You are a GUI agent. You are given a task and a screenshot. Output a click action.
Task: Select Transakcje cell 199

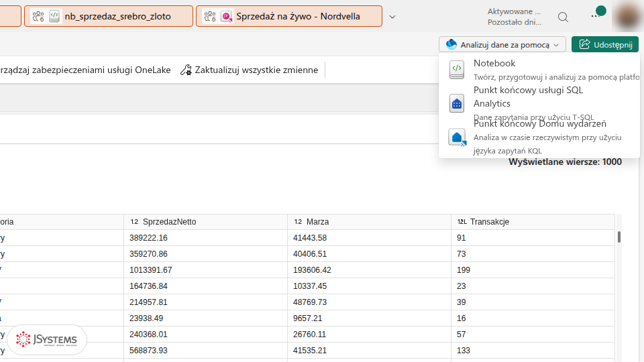[x=533, y=269]
